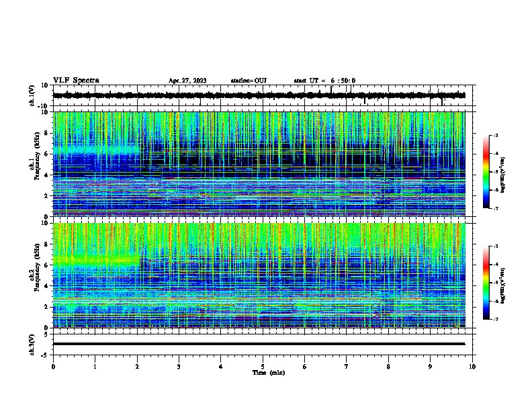Click the "8" kHz tick on ch.2 spectrogram
532x411 pixels.
pyautogui.click(x=47, y=244)
